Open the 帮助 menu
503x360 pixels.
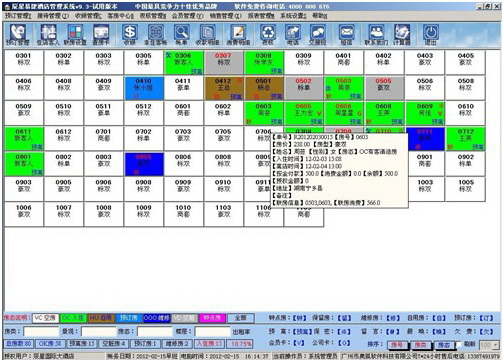coord(320,16)
